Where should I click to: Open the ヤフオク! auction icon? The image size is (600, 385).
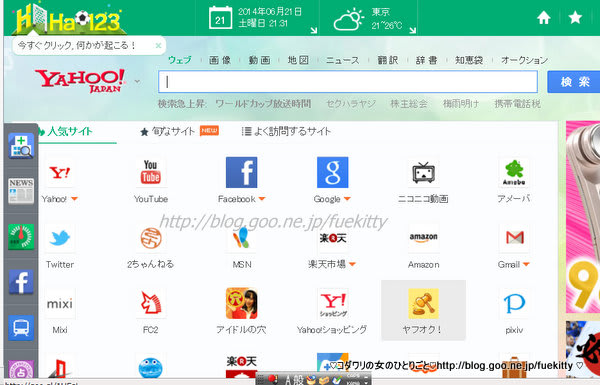[x=423, y=303]
